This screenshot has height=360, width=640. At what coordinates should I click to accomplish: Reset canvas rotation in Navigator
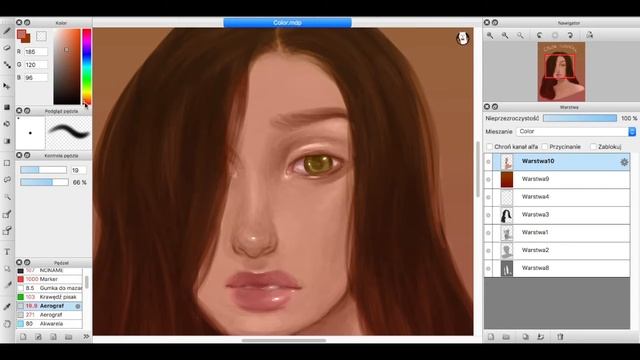pos(555,36)
